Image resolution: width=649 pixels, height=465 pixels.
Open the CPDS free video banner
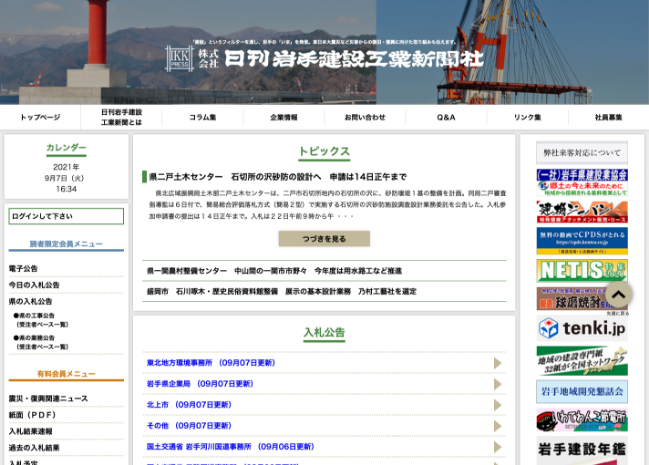(581, 240)
